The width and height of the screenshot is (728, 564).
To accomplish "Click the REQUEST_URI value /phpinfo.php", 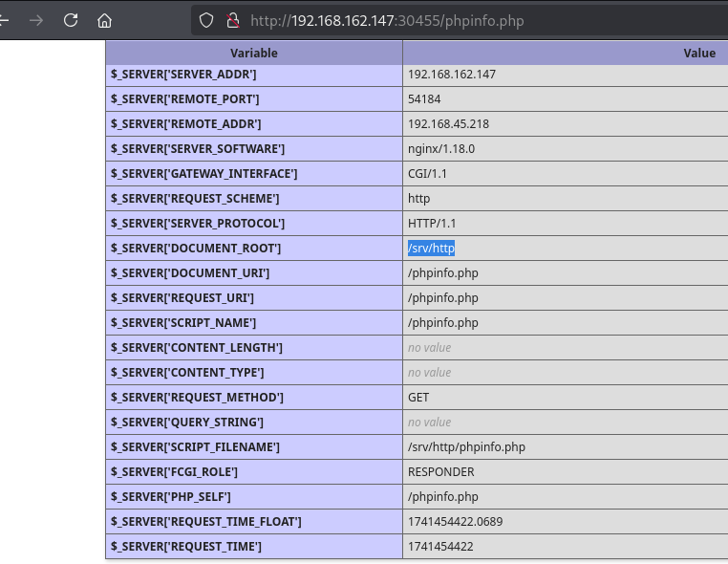I will tap(443, 298).
